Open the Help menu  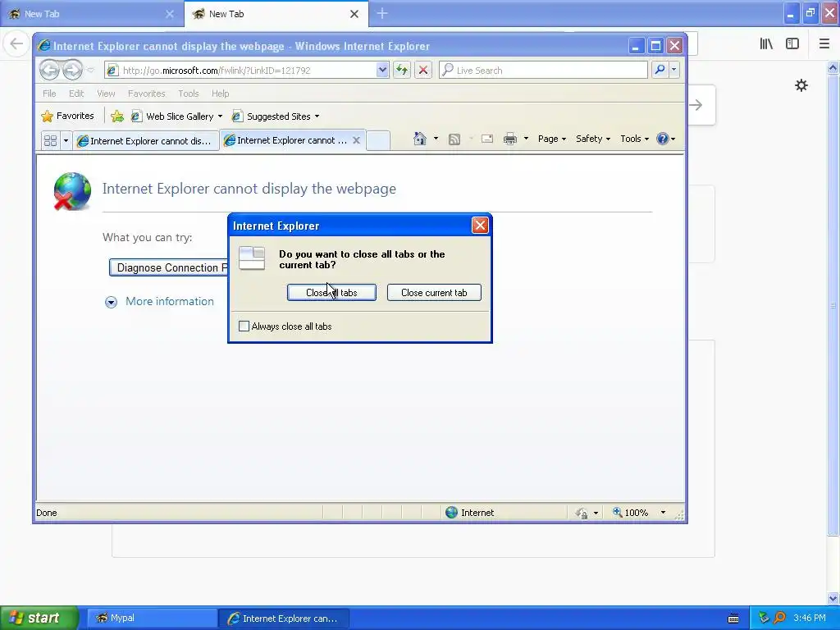pos(220,94)
